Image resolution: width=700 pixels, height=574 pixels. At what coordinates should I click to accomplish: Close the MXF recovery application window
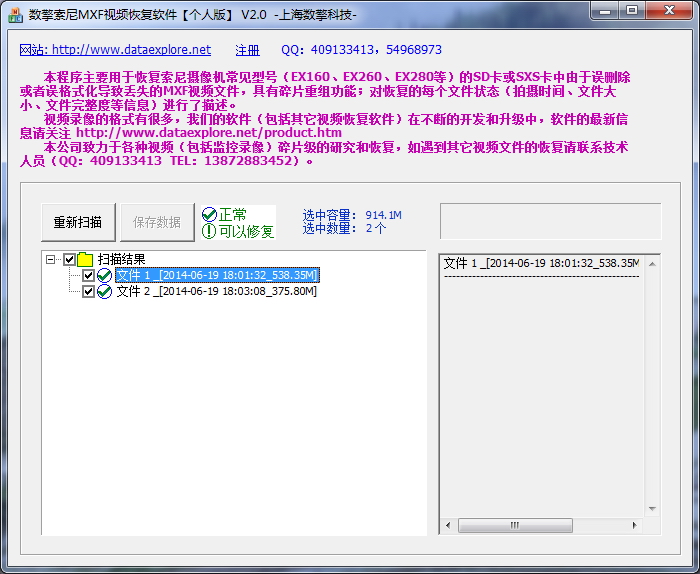click(x=669, y=11)
